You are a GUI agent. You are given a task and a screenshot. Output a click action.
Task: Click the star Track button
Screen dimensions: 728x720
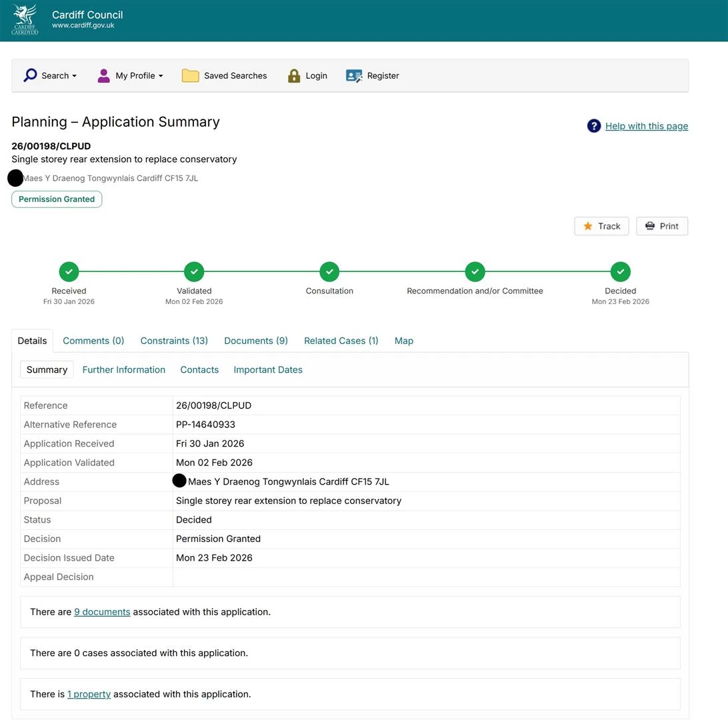[601, 226]
